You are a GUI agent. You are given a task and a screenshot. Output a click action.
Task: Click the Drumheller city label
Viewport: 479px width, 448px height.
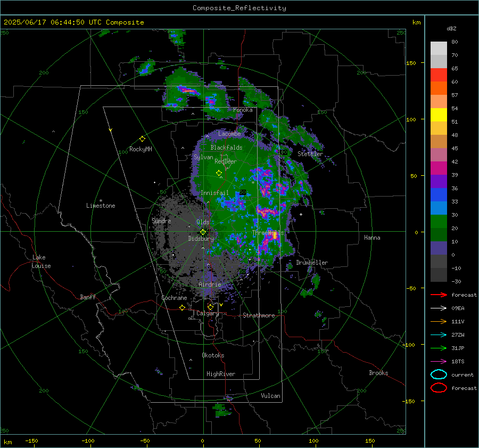click(x=311, y=263)
